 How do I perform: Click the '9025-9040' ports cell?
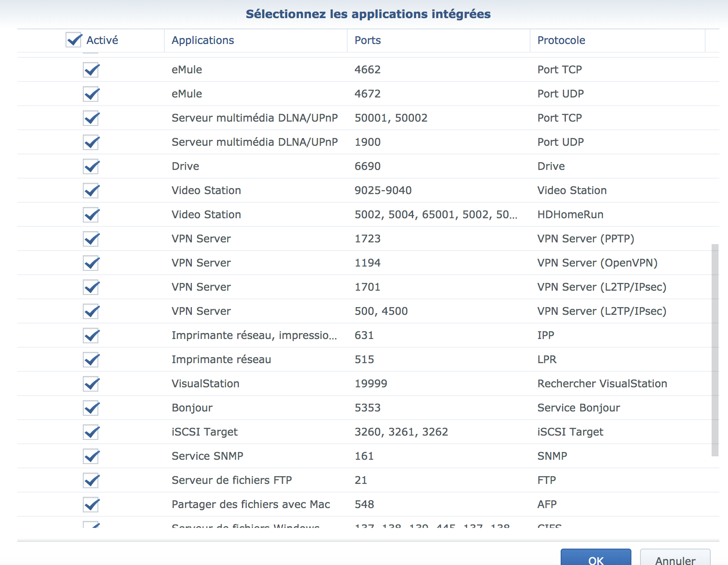(383, 191)
